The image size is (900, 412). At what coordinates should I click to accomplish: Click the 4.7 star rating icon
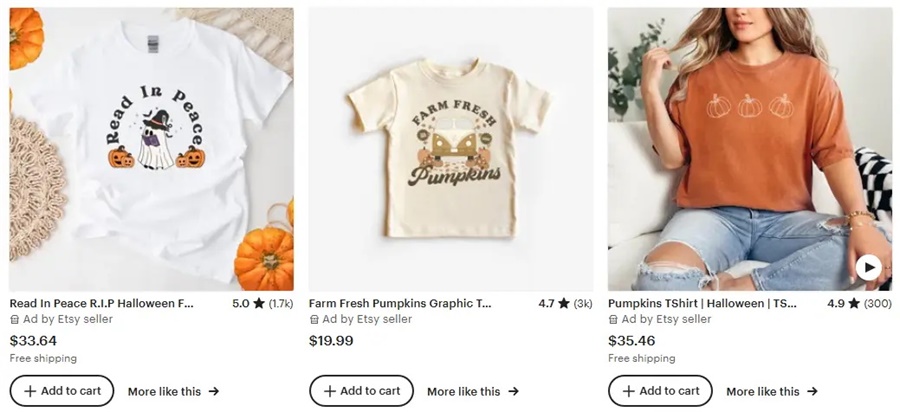(564, 303)
